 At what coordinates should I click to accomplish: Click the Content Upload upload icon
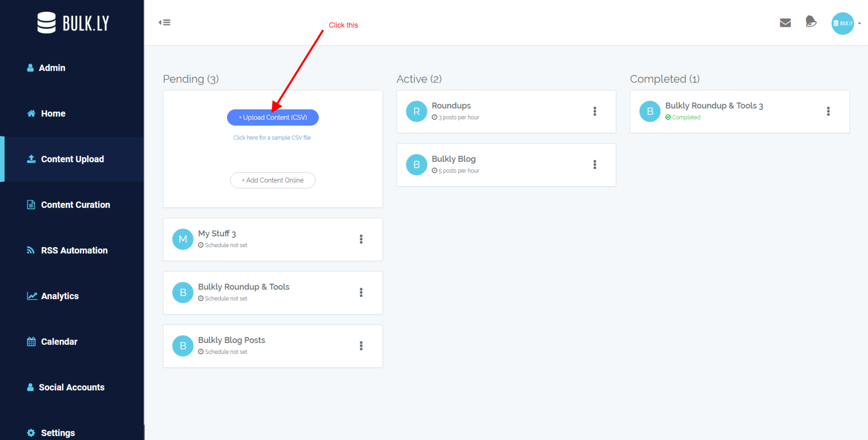pyautogui.click(x=31, y=159)
